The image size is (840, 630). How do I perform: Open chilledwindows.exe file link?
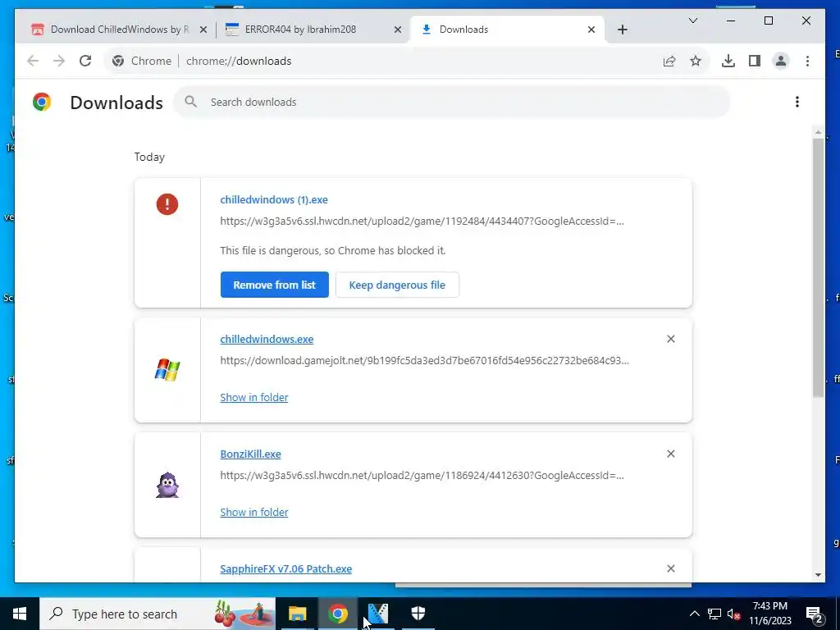pos(267,339)
